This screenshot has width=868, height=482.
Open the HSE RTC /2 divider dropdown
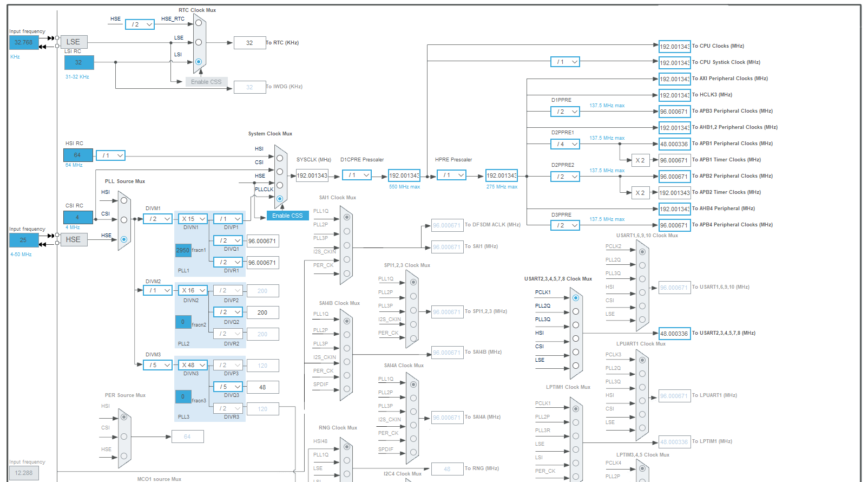click(140, 24)
